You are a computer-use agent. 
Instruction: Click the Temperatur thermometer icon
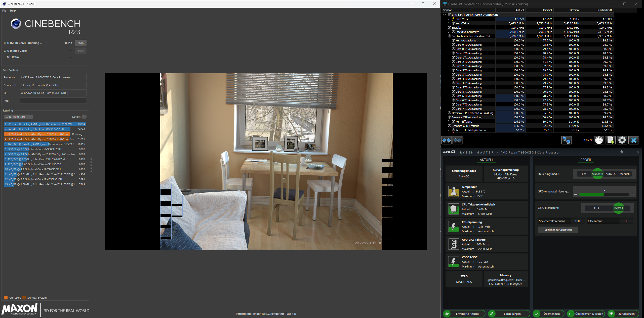coord(454,191)
